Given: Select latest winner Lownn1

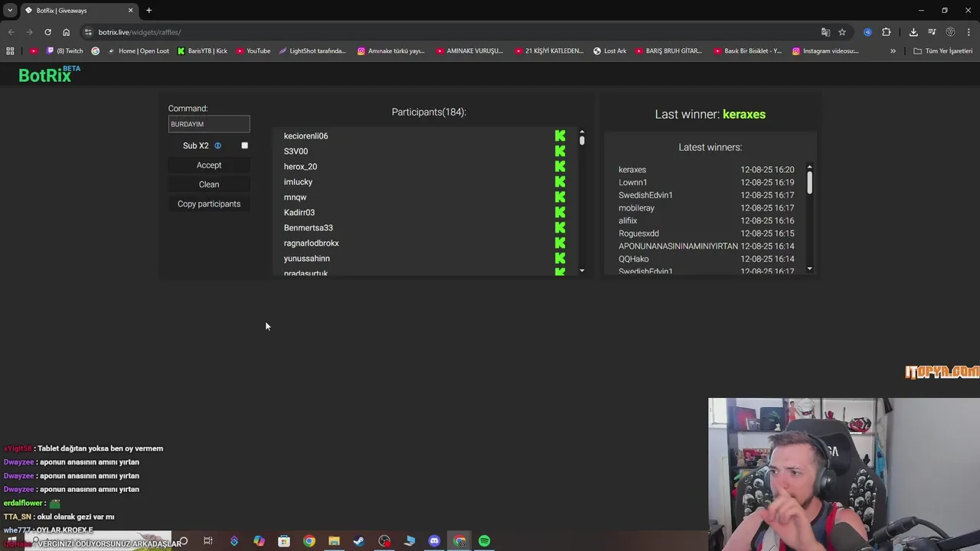Looking at the screenshot, I should point(633,182).
